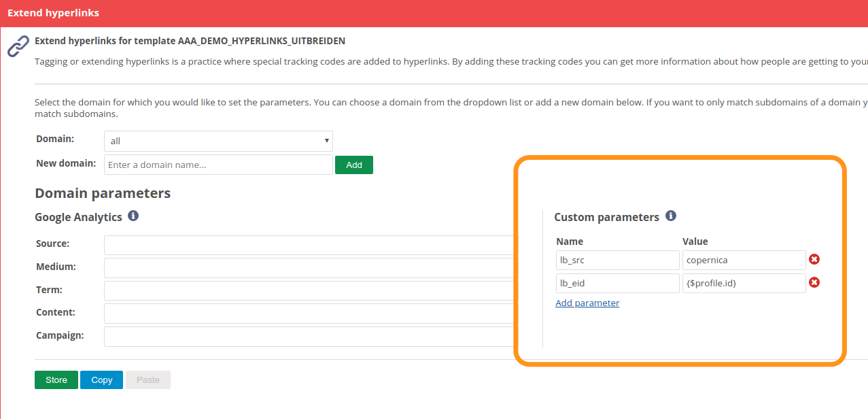
Task: Click the chain link icon beside the heading
Action: tap(18, 46)
